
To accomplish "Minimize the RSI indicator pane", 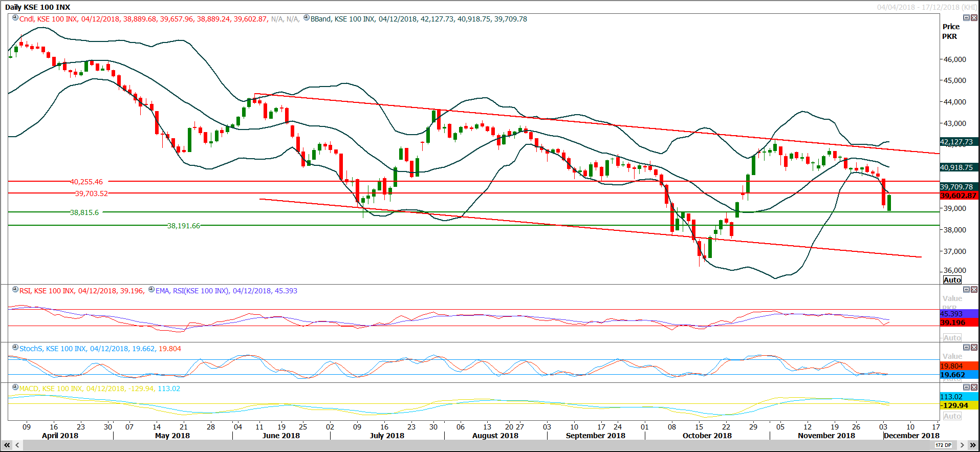I will point(966,290).
